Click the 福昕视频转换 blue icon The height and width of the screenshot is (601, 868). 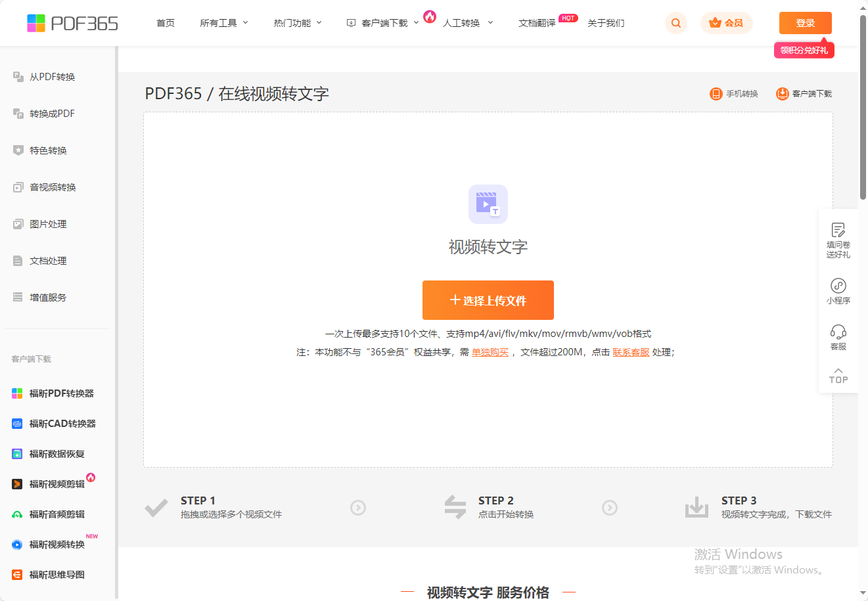coord(17,545)
